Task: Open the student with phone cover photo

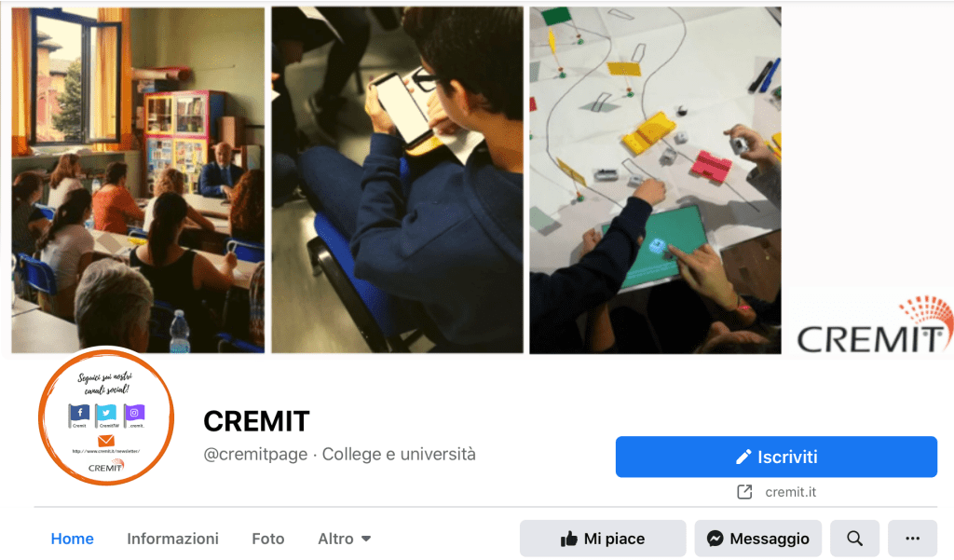Action: pyautogui.click(x=397, y=180)
